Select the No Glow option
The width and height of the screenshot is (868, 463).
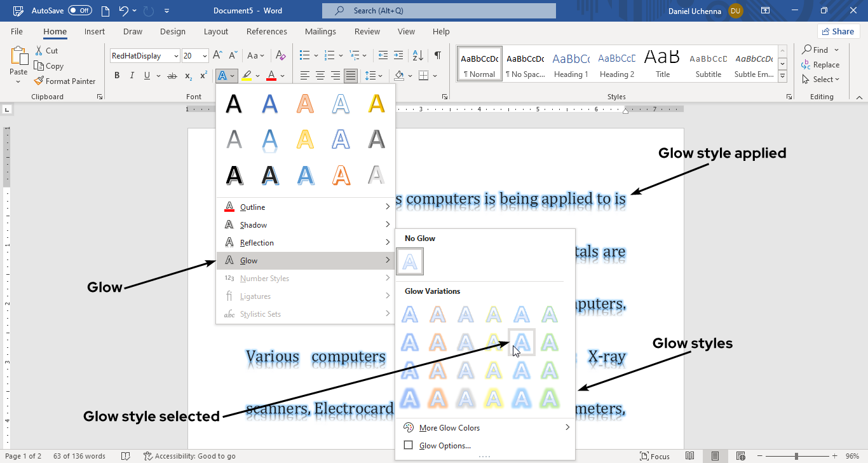pos(410,261)
